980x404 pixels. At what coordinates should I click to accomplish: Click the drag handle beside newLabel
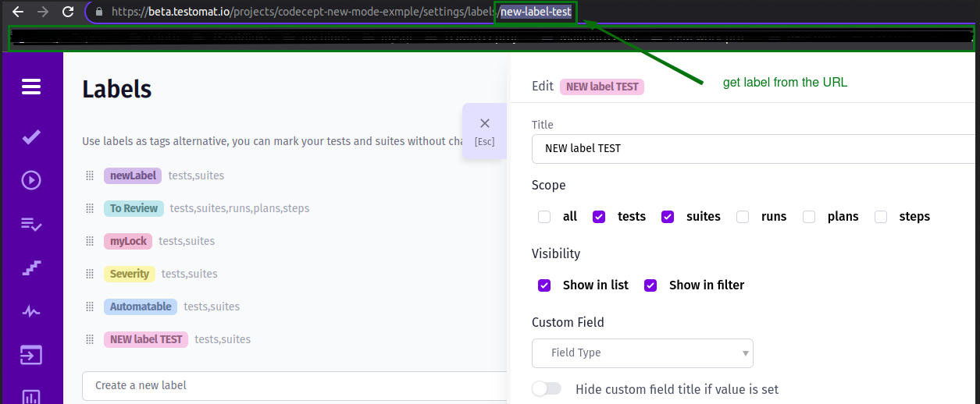(x=90, y=175)
